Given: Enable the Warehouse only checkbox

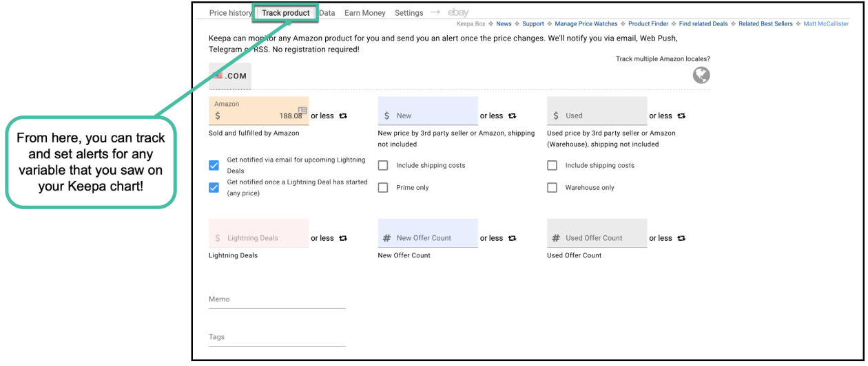Looking at the screenshot, I should pyautogui.click(x=552, y=187).
